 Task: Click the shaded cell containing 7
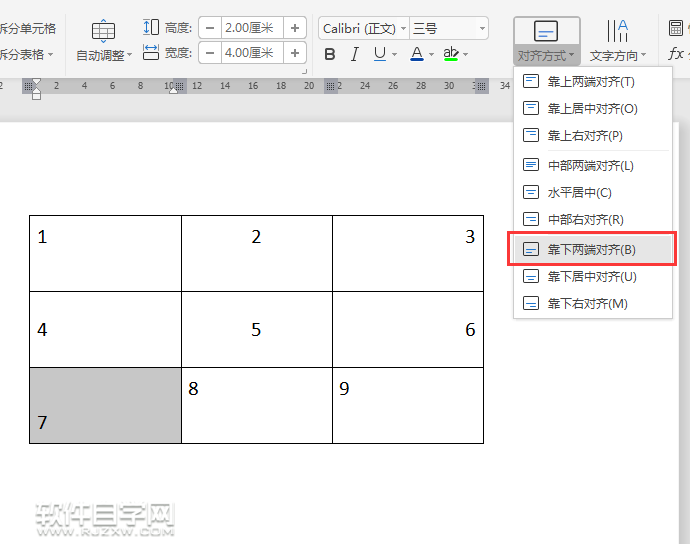pos(106,405)
